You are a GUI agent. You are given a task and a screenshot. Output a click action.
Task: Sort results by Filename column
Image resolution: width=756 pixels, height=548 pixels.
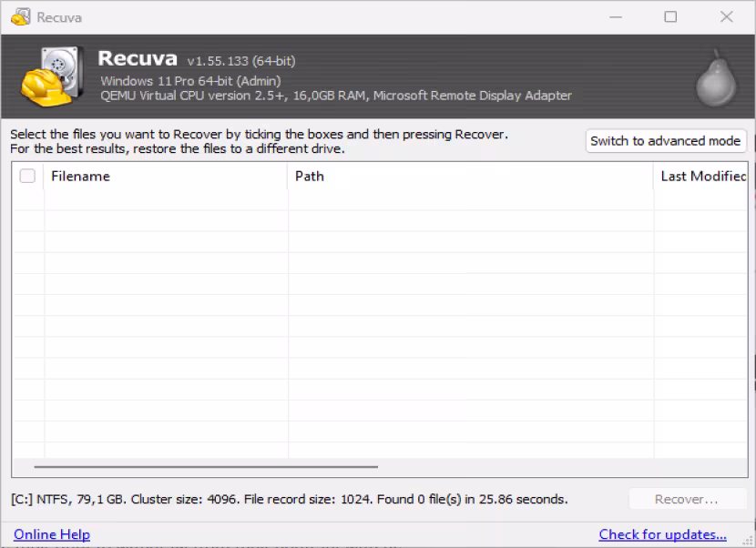165,177
